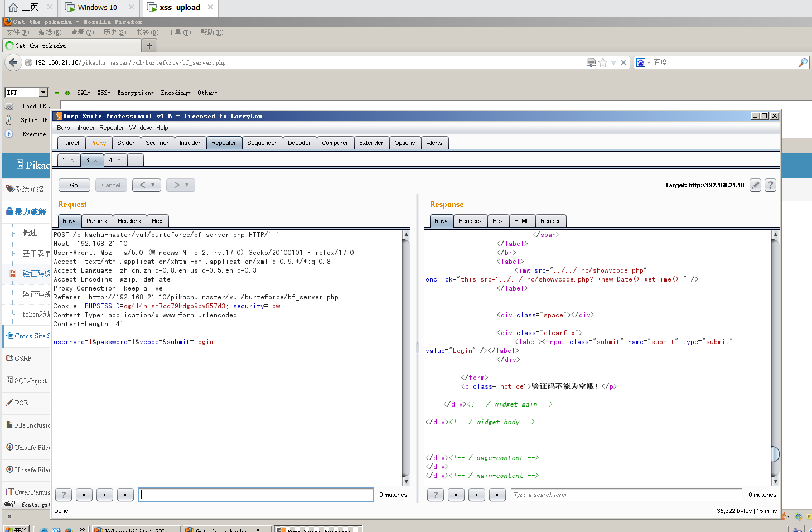Click the Response panel vertical scrollbar
812x532 pixels.
tap(775, 357)
